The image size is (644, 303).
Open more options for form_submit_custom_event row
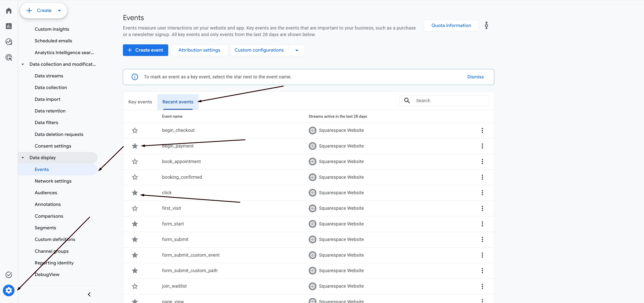click(482, 255)
